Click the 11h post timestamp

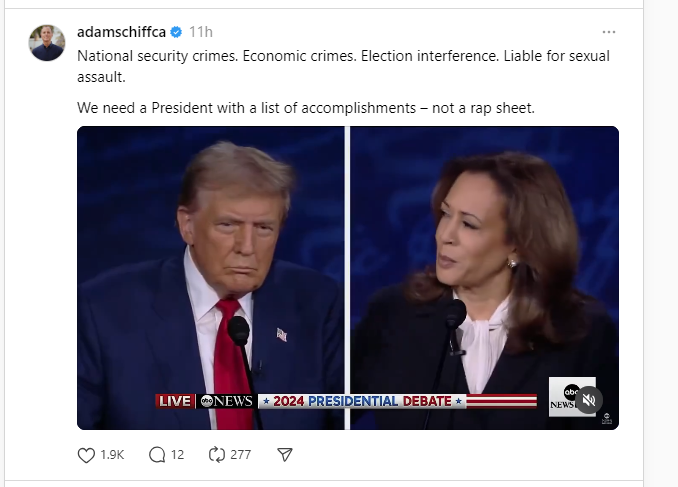pyautogui.click(x=200, y=32)
